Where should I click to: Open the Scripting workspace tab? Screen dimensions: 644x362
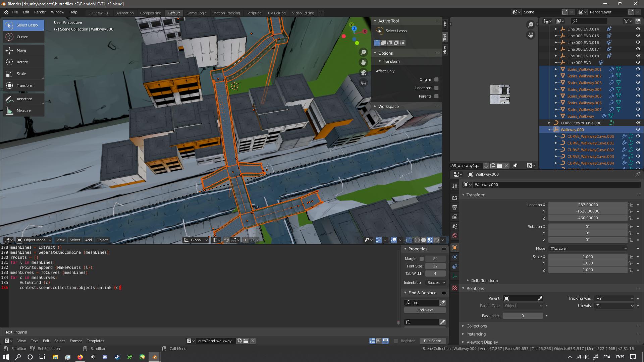click(254, 12)
